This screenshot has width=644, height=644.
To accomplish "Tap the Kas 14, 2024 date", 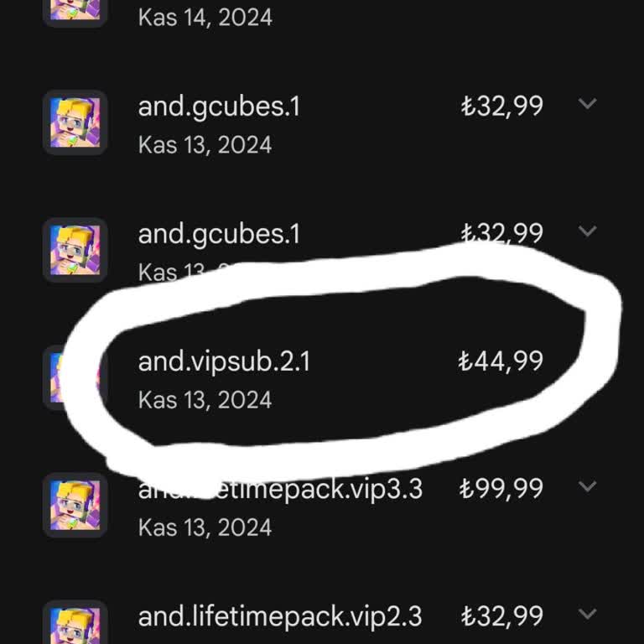I will point(205,18).
